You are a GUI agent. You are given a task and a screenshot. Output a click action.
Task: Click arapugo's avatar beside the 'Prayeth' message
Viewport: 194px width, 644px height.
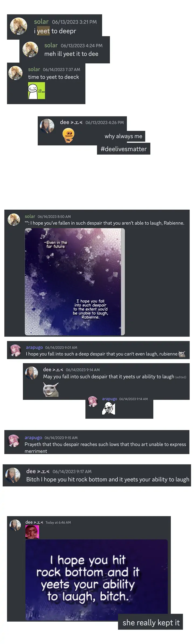click(x=14, y=441)
